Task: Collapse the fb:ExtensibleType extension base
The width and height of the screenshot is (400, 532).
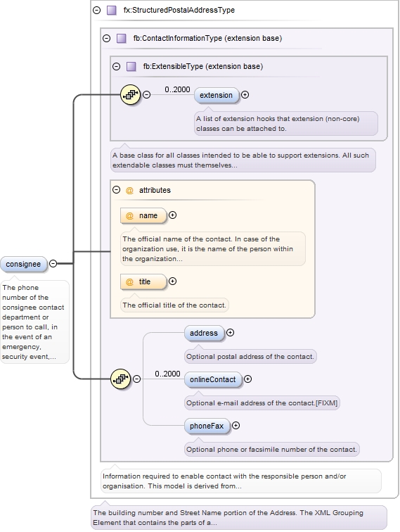Action: 116,66
